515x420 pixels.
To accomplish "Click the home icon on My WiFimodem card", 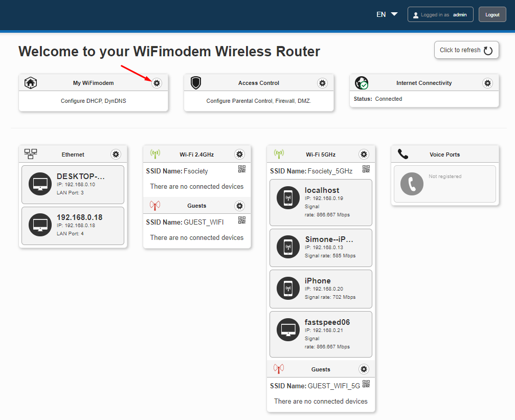I will click(x=30, y=82).
